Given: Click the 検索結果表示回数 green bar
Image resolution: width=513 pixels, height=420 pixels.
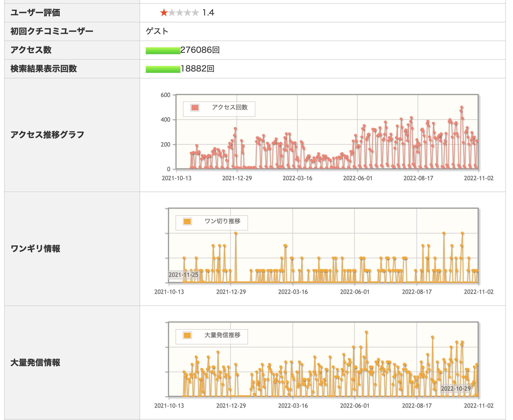Looking at the screenshot, I should [163, 69].
